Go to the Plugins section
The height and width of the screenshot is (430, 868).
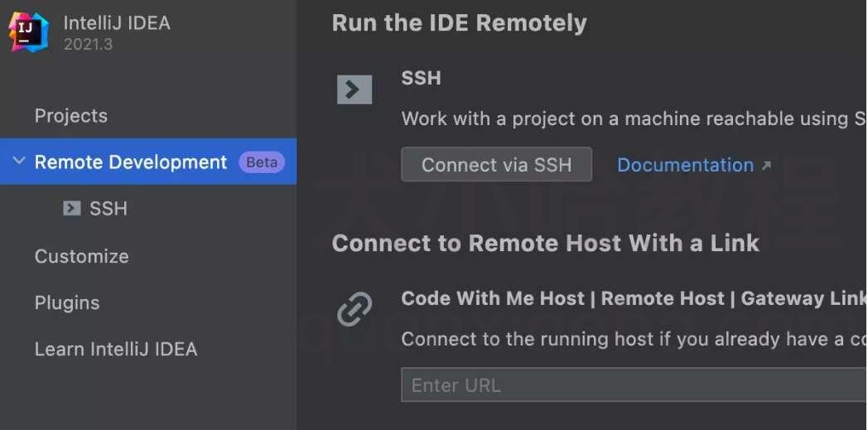point(67,302)
